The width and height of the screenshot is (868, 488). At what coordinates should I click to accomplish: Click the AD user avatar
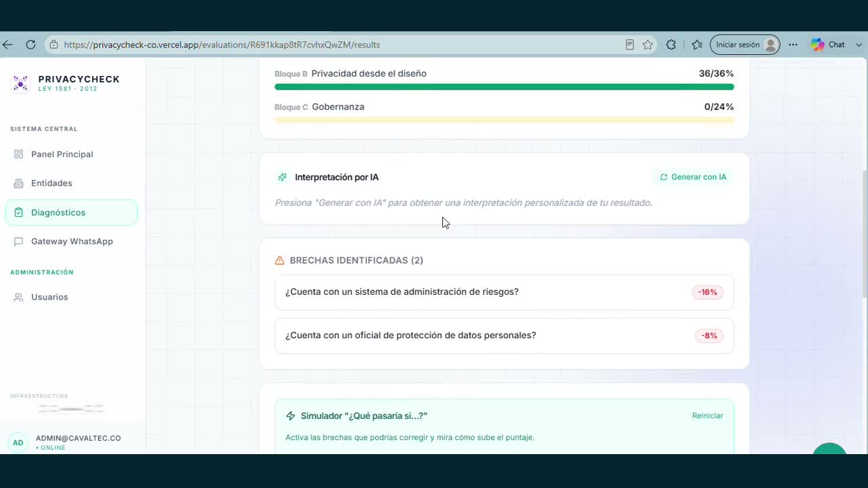coord(18,443)
